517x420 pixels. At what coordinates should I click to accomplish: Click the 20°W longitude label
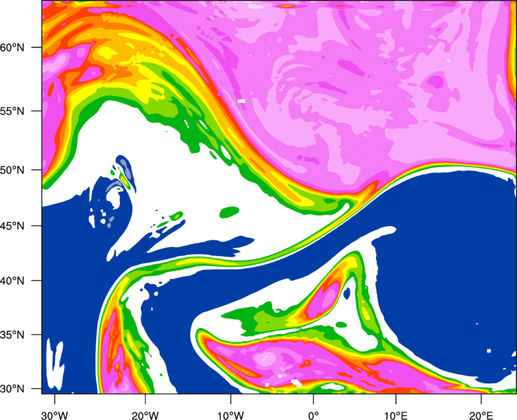click(x=145, y=415)
